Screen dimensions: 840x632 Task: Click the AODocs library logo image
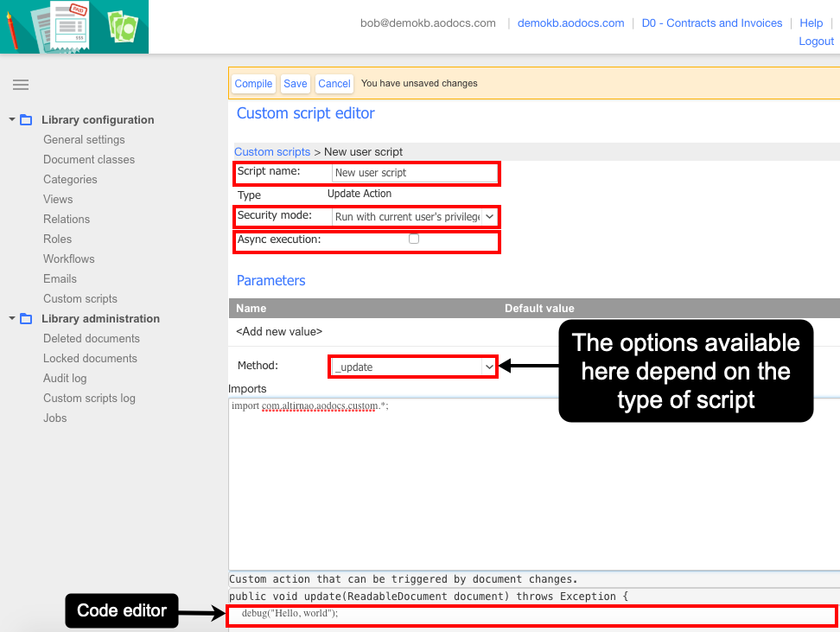pyautogui.click(x=74, y=27)
